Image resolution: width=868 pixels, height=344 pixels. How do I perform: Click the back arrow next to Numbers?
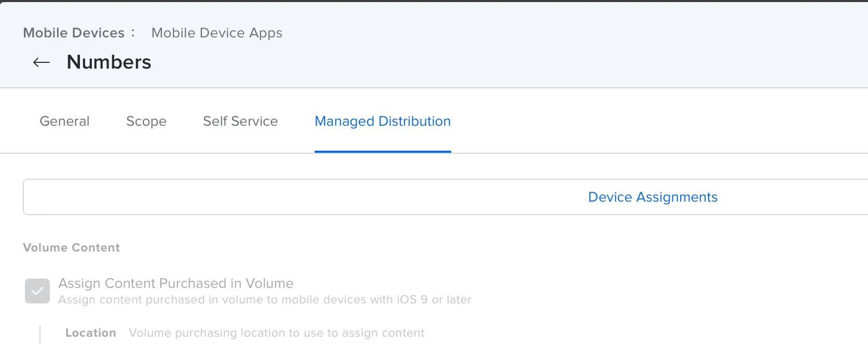42,63
